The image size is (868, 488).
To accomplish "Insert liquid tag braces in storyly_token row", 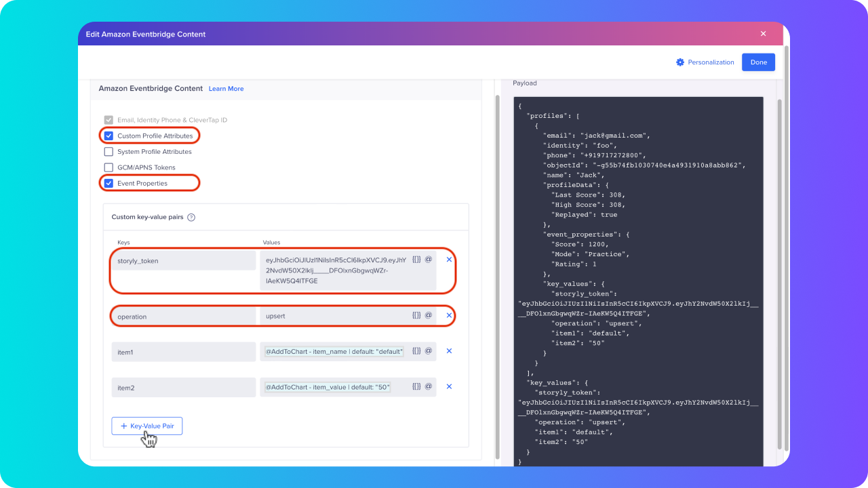I will click(x=416, y=259).
